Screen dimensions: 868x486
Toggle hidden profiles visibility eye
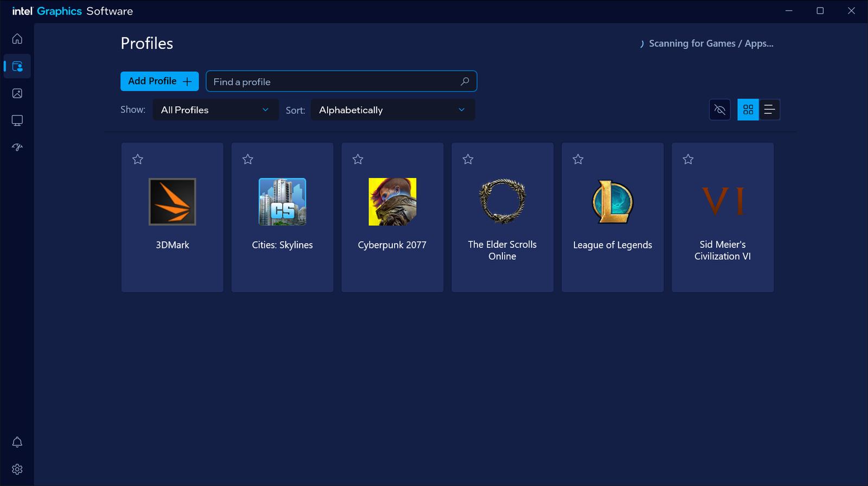720,110
